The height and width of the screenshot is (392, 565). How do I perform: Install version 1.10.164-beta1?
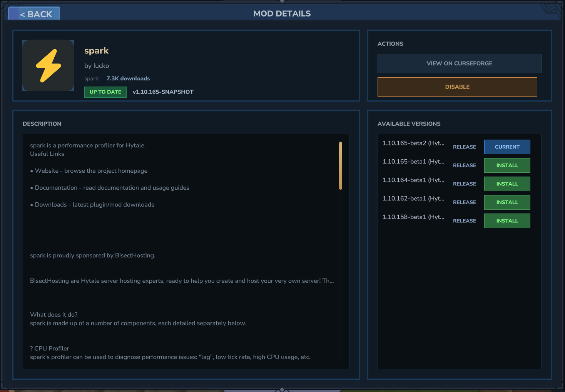[507, 184]
